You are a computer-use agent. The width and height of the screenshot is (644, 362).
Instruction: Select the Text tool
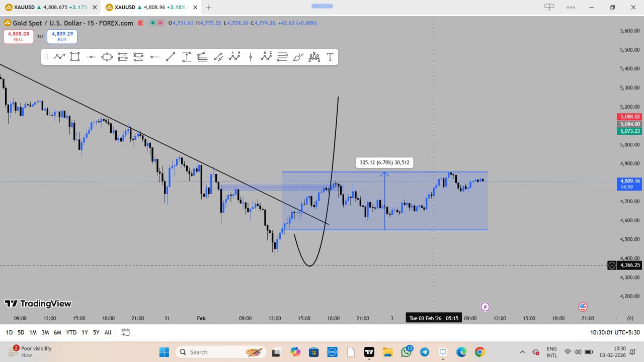(330, 57)
